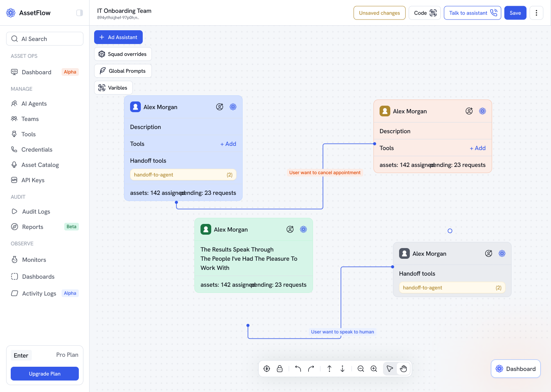
Task: Toggle the sidebar collapse button
Action: [80, 13]
